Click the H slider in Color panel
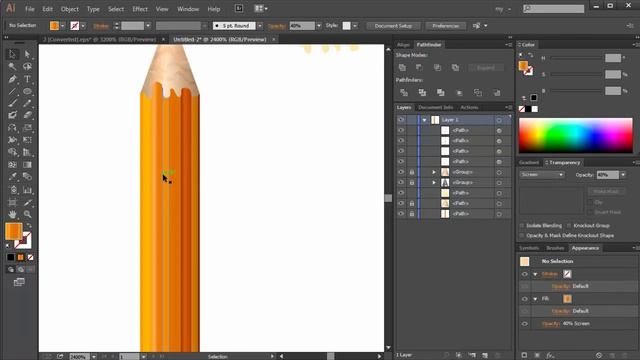This screenshot has height=360, width=640. (x=577, y=58)
